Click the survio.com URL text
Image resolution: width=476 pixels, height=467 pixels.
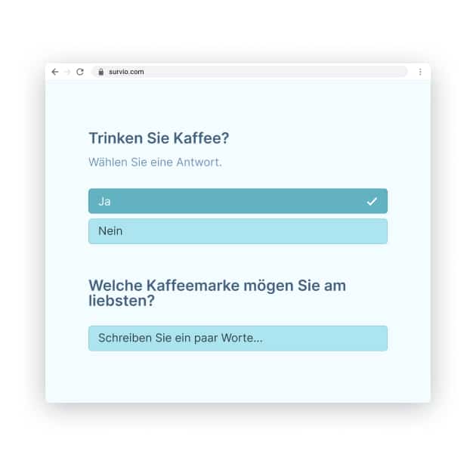coord(125,72)
